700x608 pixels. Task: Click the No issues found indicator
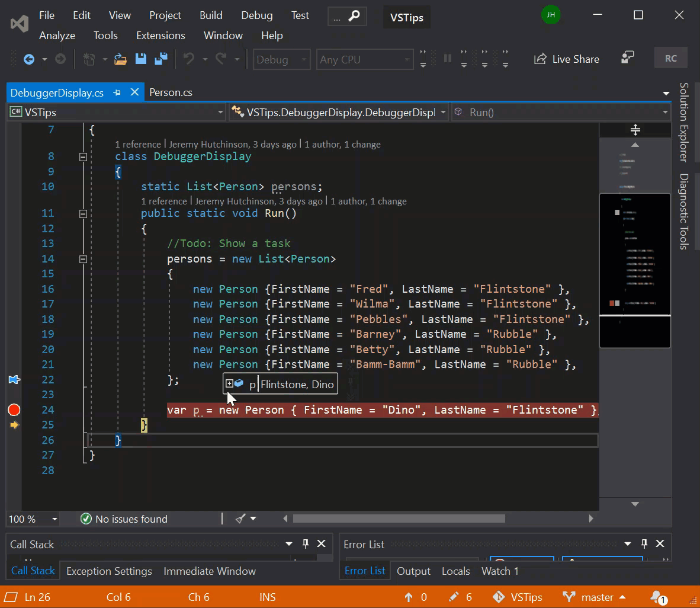pos(124,519)
